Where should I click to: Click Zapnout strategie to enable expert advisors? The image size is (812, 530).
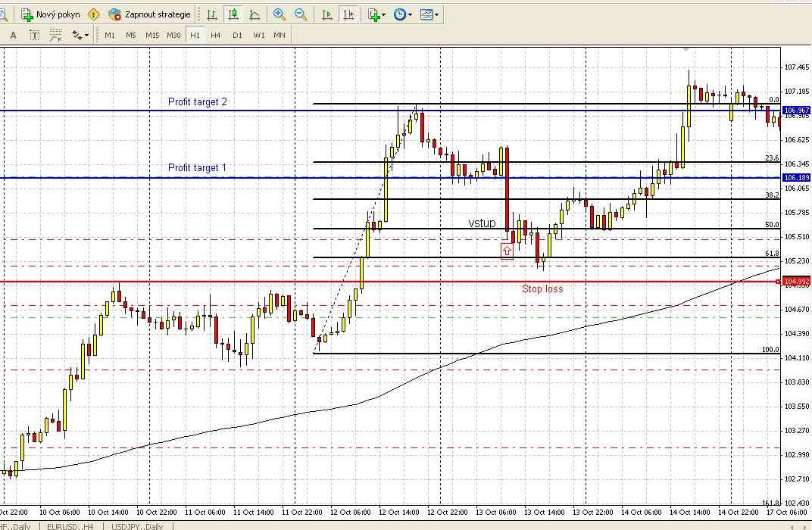coord(150,14)
